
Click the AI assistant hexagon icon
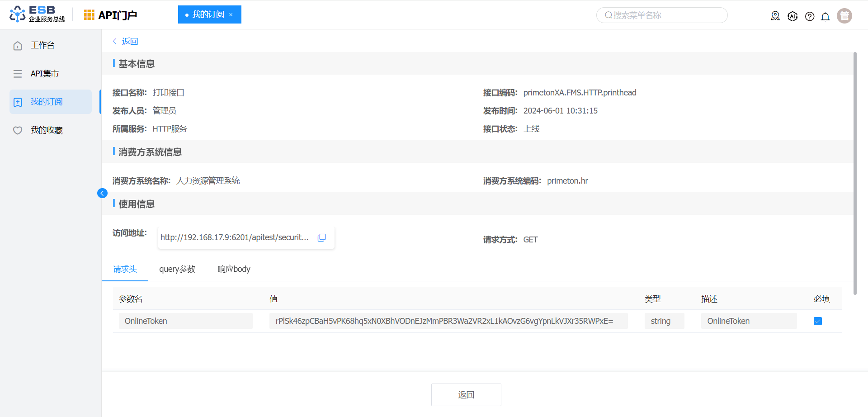(x=793, y=16)
